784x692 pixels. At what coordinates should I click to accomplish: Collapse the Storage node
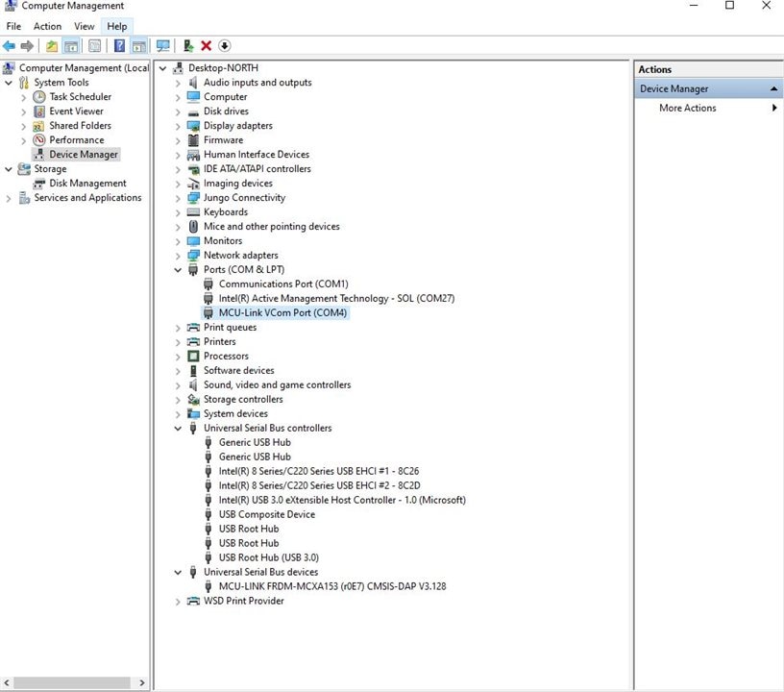point(9,169)
